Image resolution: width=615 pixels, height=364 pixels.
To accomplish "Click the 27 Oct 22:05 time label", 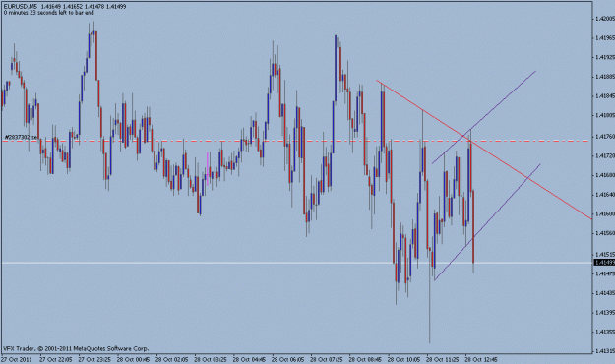I will (56, 359).
